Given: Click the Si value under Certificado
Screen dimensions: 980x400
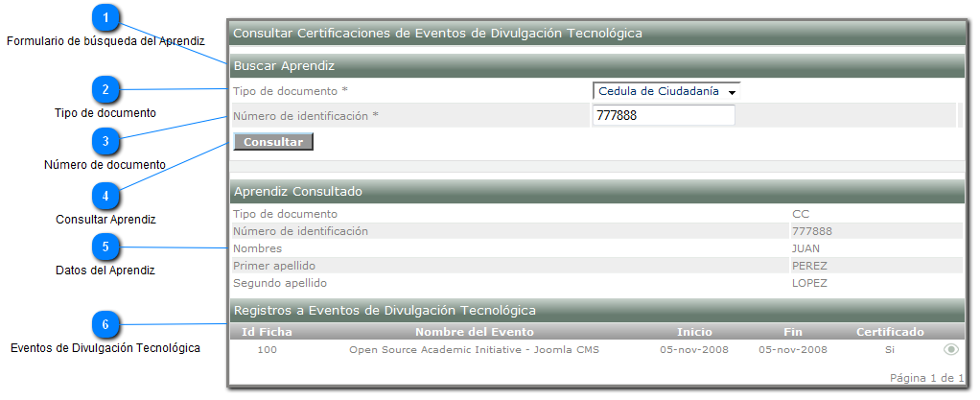Looking at the screenshot, I should 889,349.
